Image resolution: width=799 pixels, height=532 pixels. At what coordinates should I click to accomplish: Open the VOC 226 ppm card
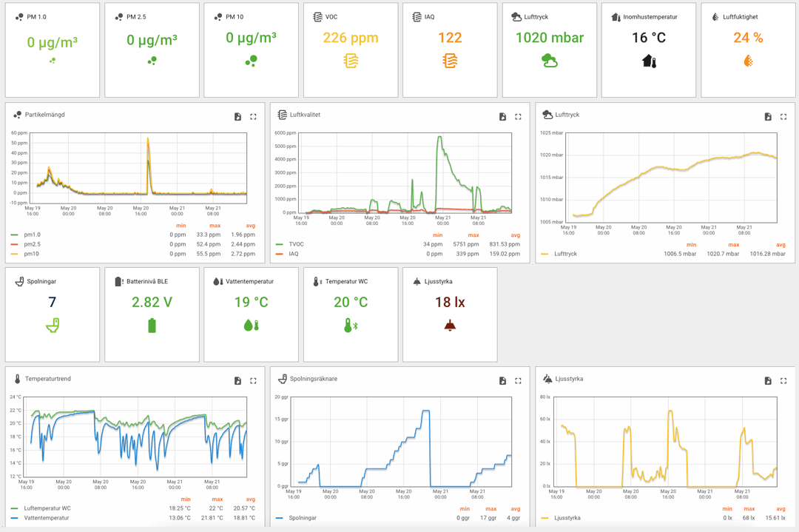pyautogui.click(x=351, y=50)
